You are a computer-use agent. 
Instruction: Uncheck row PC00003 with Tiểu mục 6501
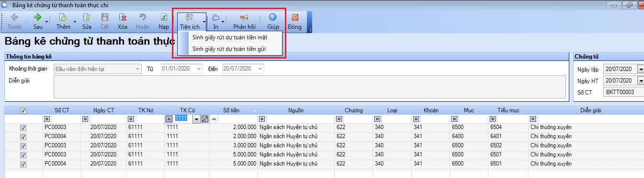[23, 155]
